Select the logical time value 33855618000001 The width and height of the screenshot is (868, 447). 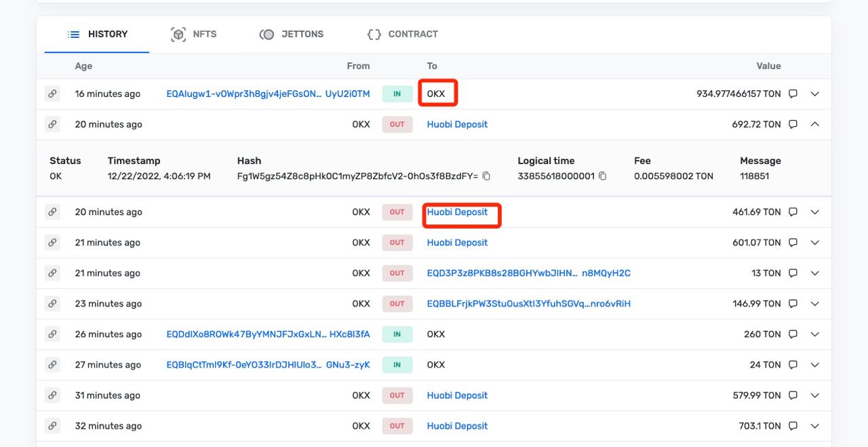tap(556, 176)
